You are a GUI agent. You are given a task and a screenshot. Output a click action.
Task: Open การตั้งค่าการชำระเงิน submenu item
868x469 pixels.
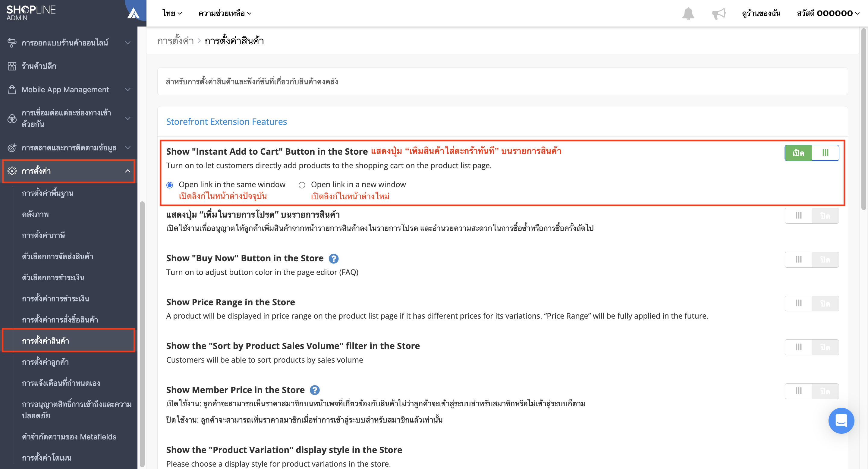coord(55,298)
